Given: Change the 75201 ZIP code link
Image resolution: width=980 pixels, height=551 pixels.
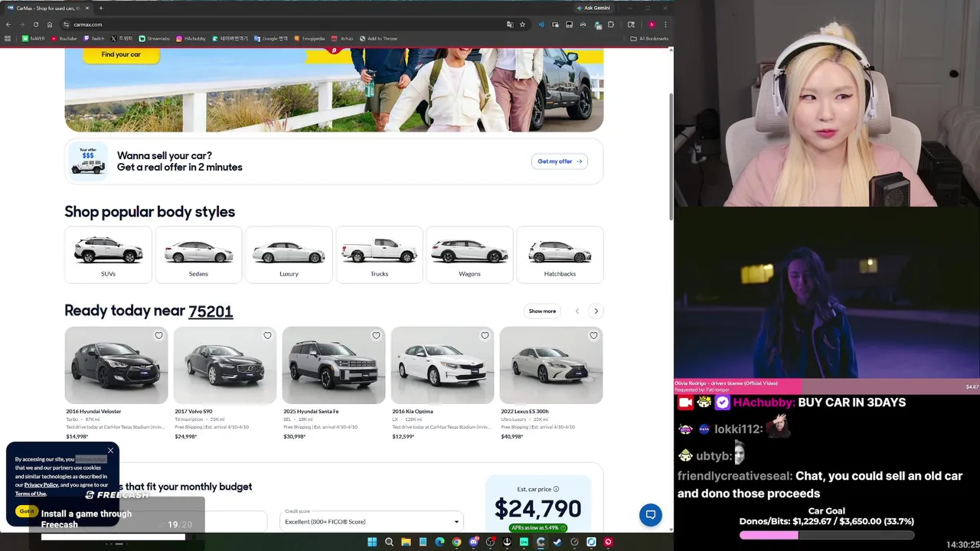Looking at the screenshot, I should [x=211, y=311].
